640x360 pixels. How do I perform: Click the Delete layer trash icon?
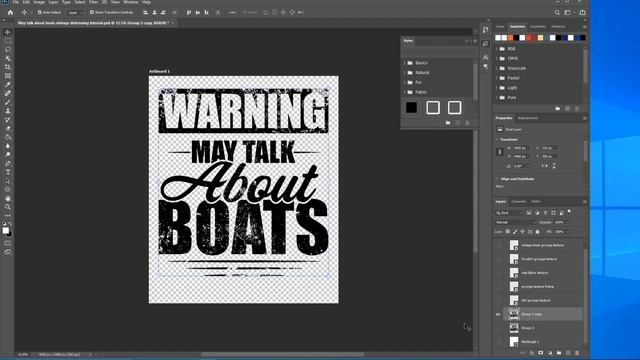click(577, 353)
